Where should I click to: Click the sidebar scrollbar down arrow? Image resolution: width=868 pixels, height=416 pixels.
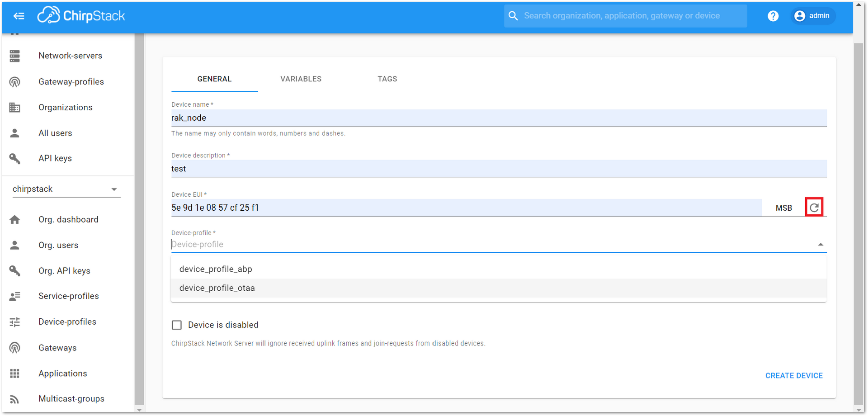coord(139,410)
